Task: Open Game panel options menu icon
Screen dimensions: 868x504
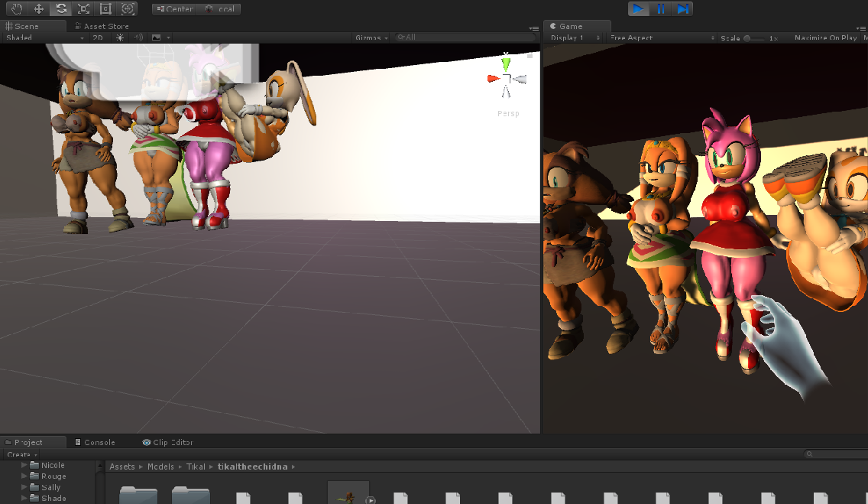Action: pyautogui.click(x=862, y=28)
